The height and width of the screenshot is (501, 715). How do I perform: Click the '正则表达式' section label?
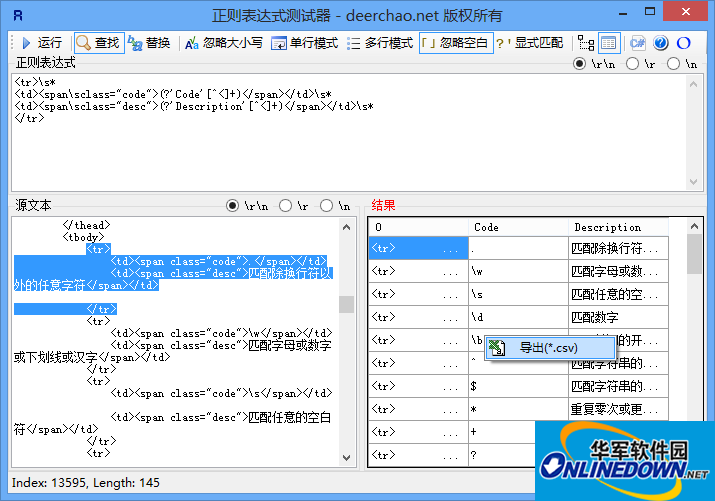click(46, 62)
